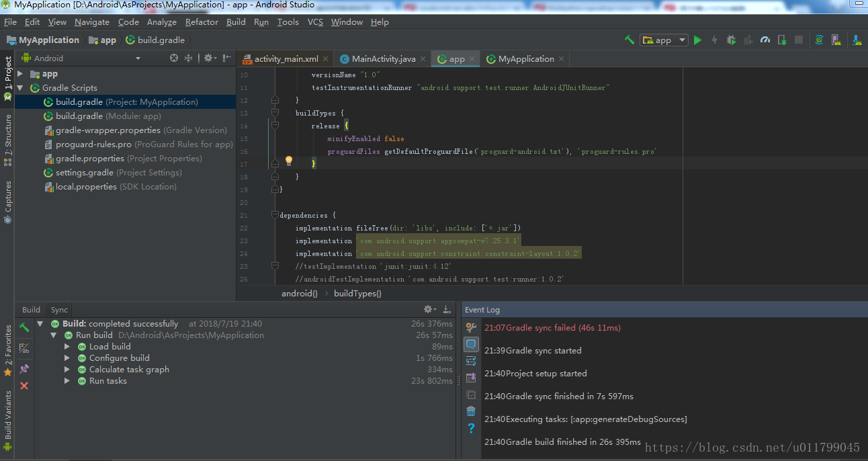Image resolution: width=868 pixels, height=461 pixels.
Task: Open the Android Profiler gauge icon
Action: (765, 40)
